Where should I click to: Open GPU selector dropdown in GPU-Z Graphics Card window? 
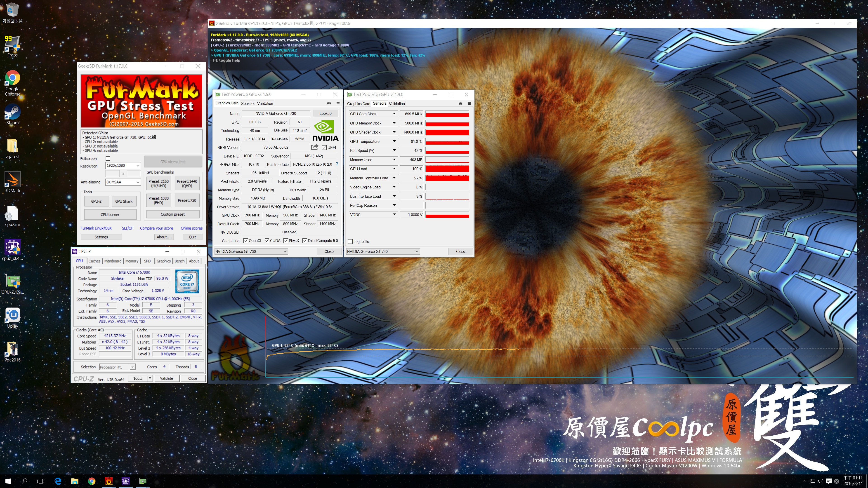(x=251, y=252)
